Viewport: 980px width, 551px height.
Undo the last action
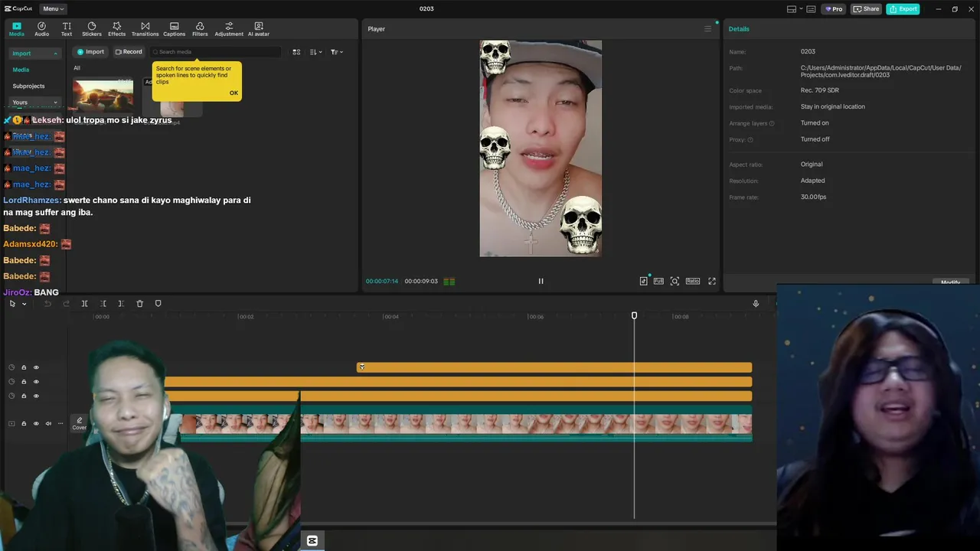coord(47,304)
